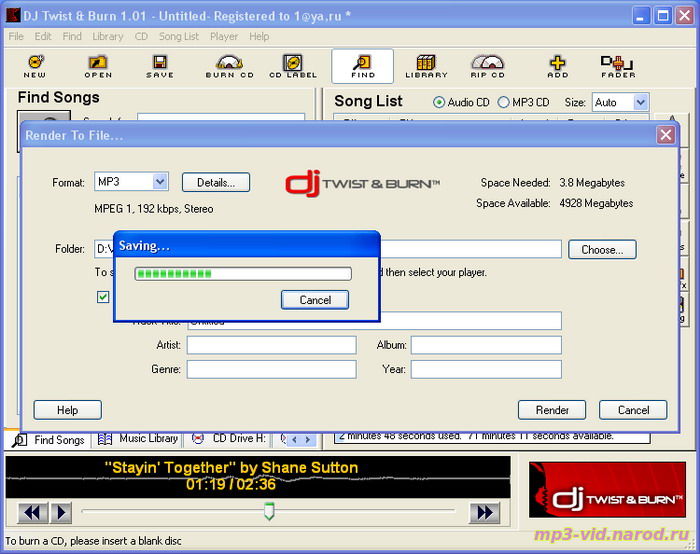Click the Genre input field
This screenshot has height=554, width=700.
coord(271,370)
